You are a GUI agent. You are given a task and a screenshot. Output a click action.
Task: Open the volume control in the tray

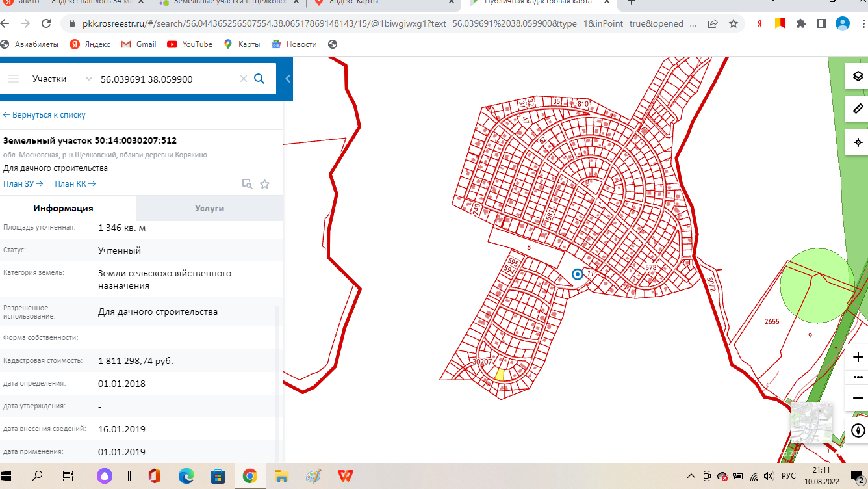click(769, 476)
